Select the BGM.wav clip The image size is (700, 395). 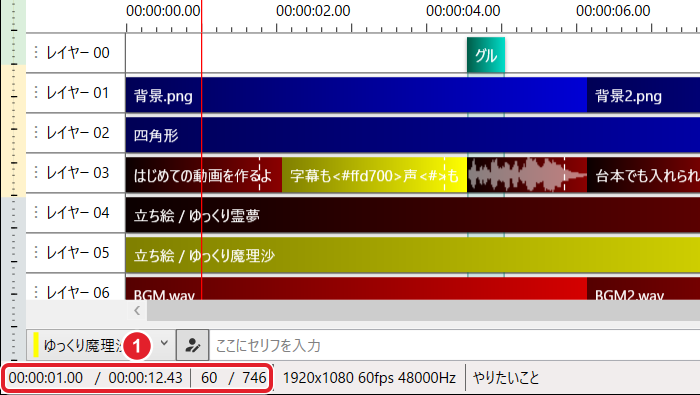coord(356,289)
